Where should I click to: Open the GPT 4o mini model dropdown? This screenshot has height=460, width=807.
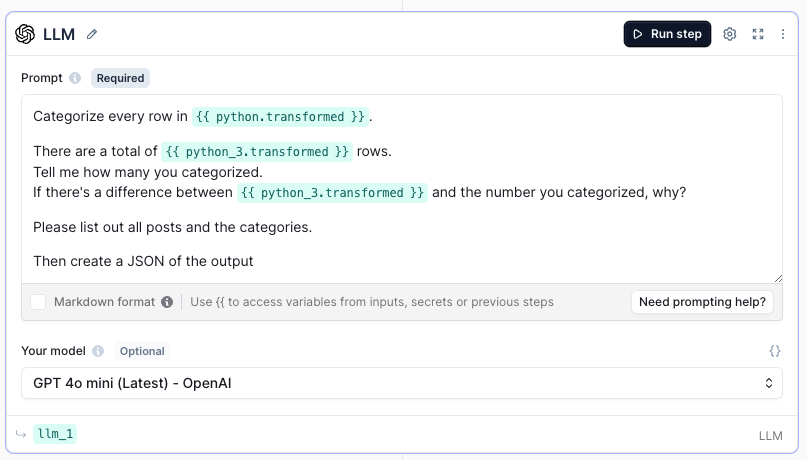pyautogui.click(x=401, y=383)
